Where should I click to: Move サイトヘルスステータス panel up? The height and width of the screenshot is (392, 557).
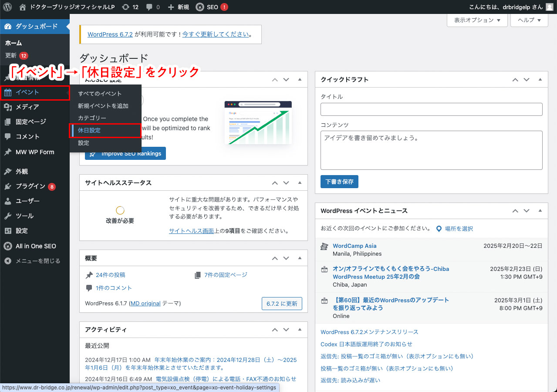point(275,183)
